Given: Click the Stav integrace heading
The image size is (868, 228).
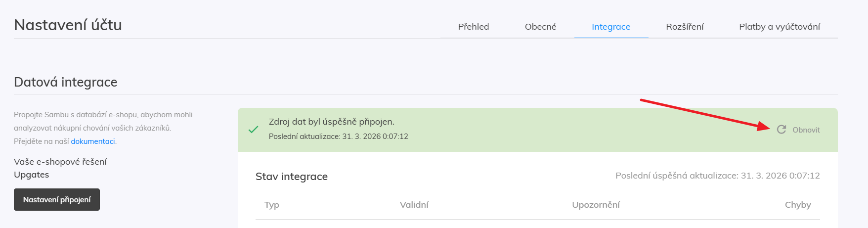Looking at the screenshot, I should coord(292,177).
